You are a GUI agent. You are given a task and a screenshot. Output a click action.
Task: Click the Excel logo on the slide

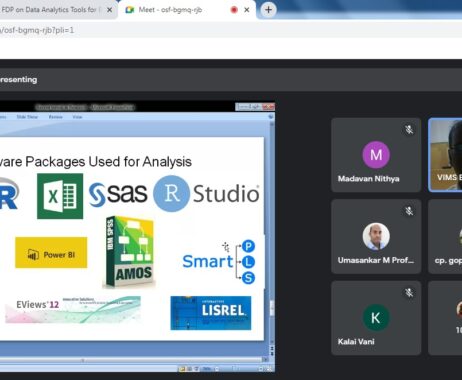coord(60,196)
